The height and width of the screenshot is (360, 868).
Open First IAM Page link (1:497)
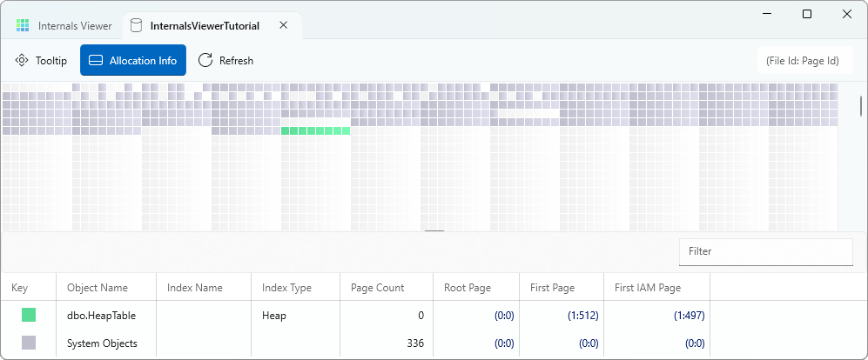[x=689, y=316]
